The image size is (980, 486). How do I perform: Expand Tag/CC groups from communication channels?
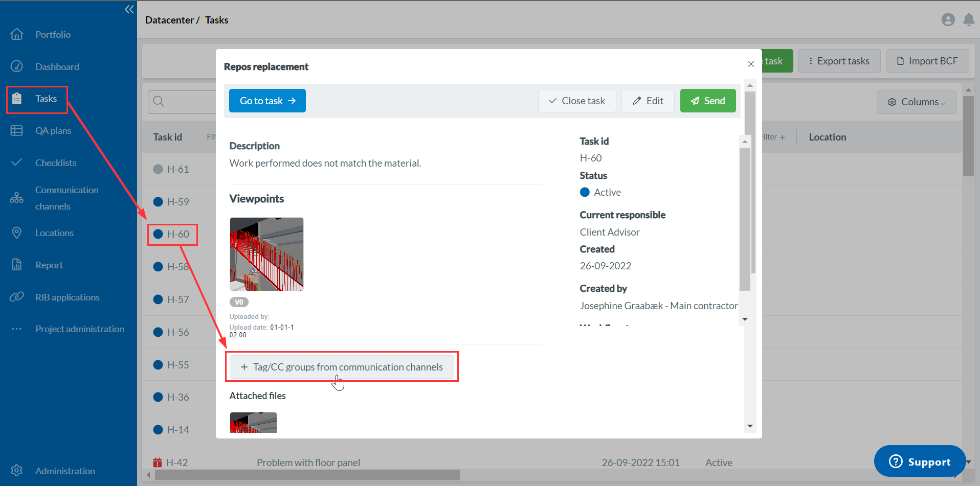pyautogui.click(x=342, y=367)
